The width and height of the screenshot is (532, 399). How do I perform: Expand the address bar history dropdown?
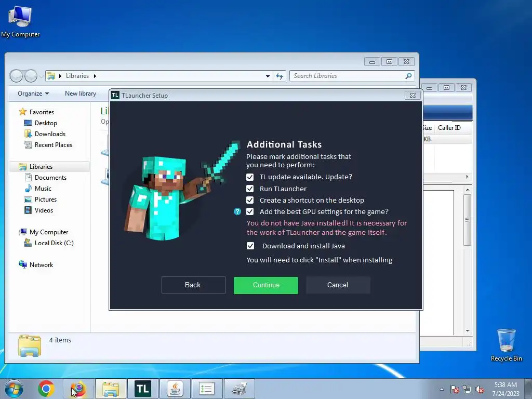click(x=268, y=76)
